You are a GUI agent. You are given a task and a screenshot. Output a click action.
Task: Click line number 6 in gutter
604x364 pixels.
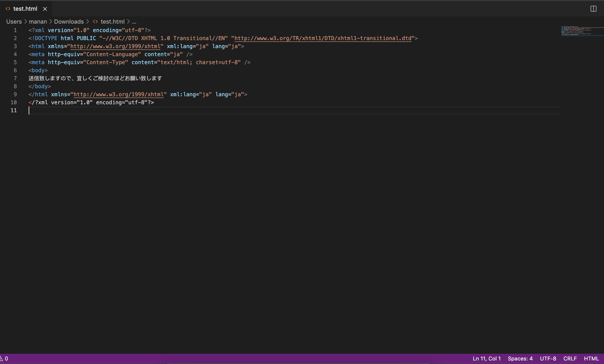[x=15, y=70]
